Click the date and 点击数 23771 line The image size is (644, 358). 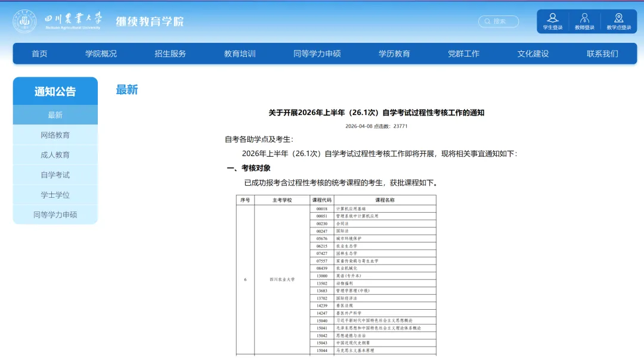pyautogui.click(x=376, y=126)
